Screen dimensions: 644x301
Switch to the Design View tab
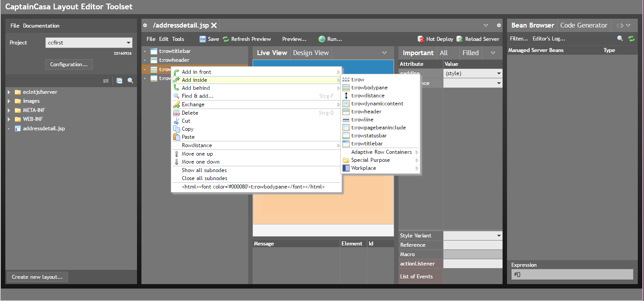click(310, 53)
